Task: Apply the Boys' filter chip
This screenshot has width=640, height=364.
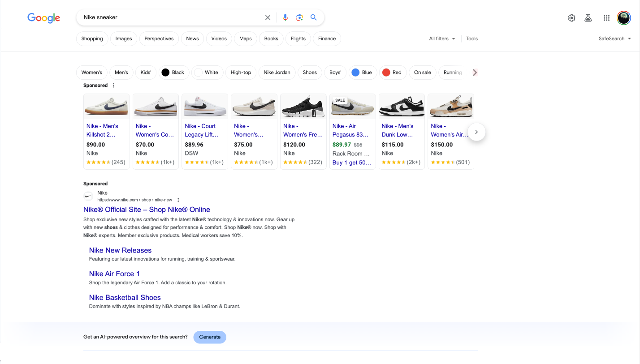Action: pos(335,73)
